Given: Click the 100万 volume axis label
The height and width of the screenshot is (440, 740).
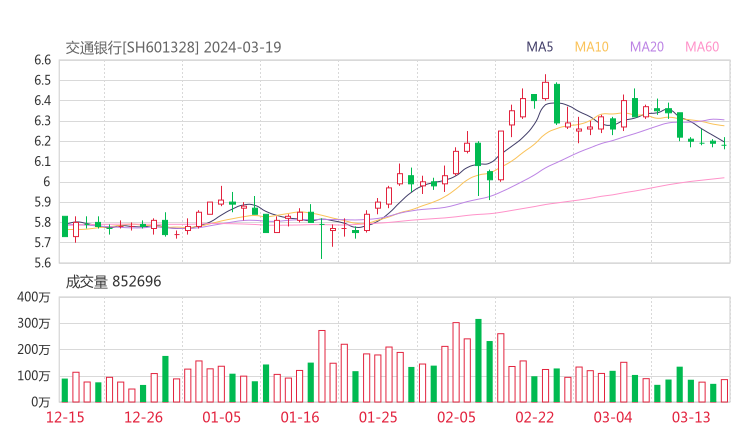Looking at the screenshot, I should pyautogui.click(x=33, y=376).
